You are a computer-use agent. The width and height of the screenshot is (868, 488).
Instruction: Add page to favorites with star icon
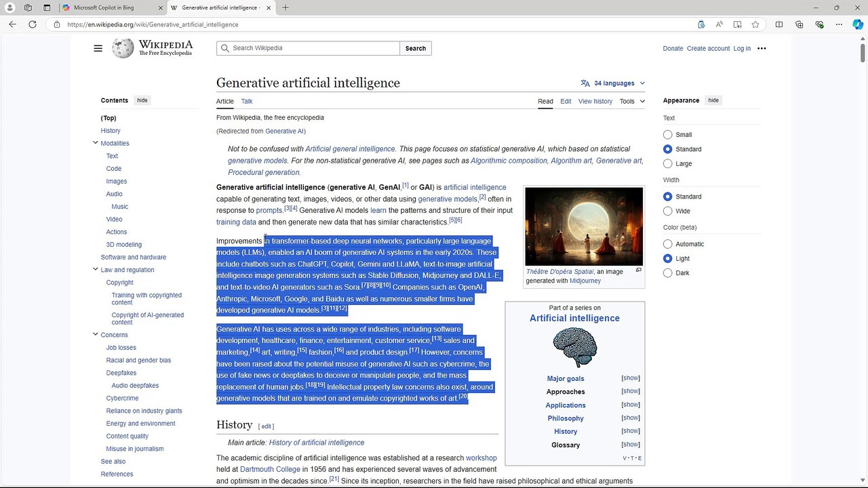point(755,24)
